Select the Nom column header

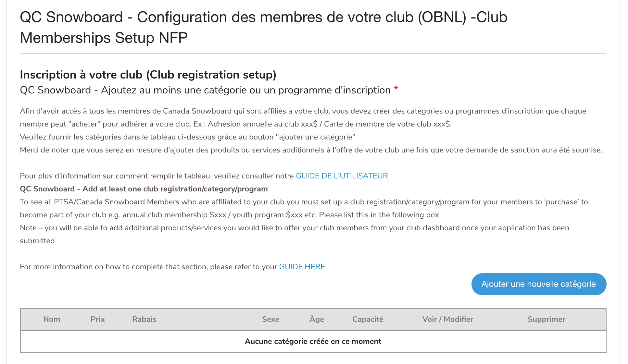click(x=52, y=319)
